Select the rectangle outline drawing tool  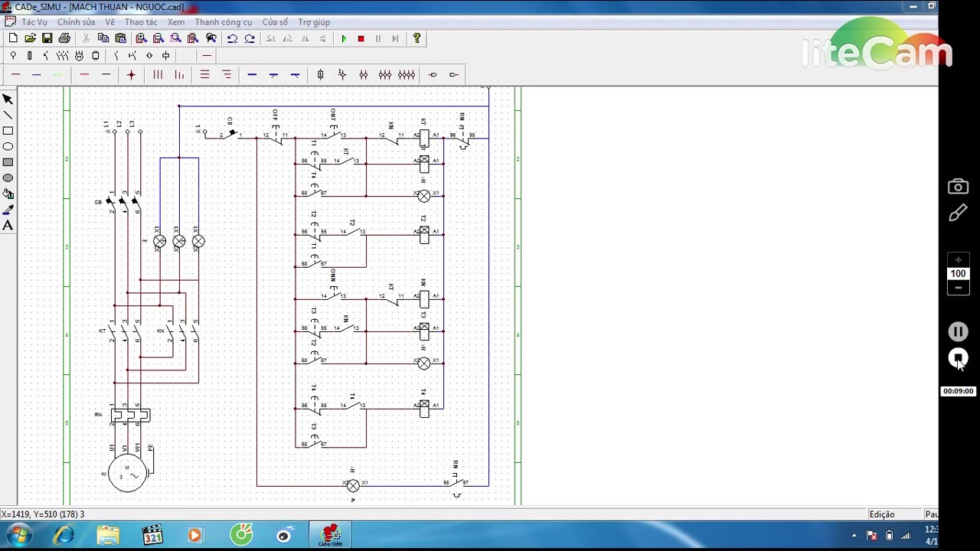point(8,131)
